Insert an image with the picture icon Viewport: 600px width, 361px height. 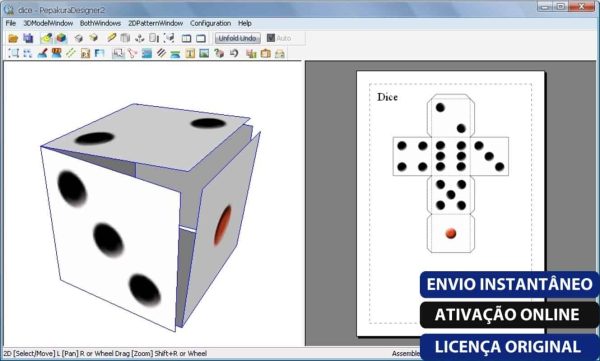[204, 53]
